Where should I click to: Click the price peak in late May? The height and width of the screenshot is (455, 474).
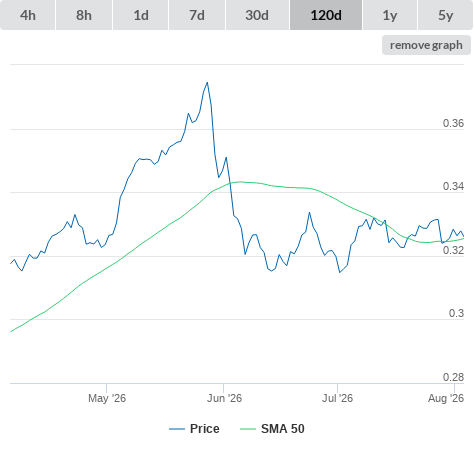pyautogui.click(x=207, y=83)
